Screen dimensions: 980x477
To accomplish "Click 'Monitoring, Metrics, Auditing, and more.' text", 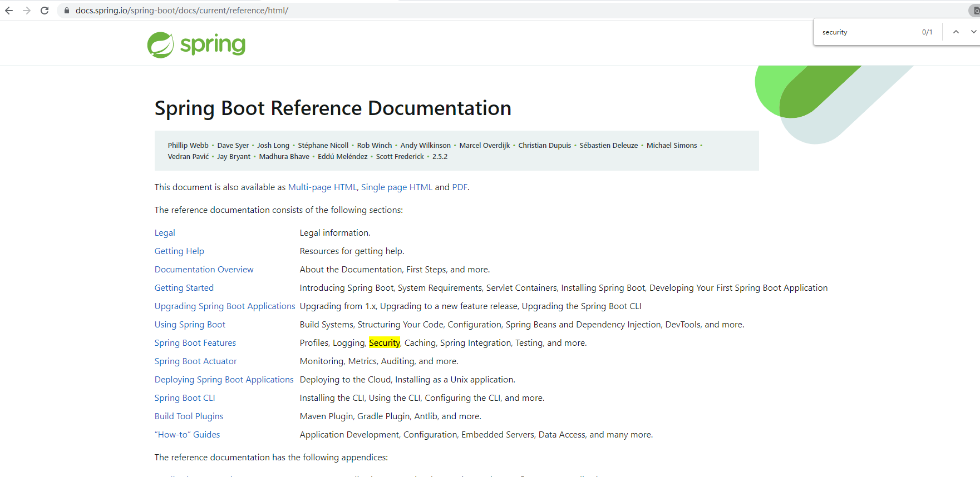I will click(x=379, y=361).
